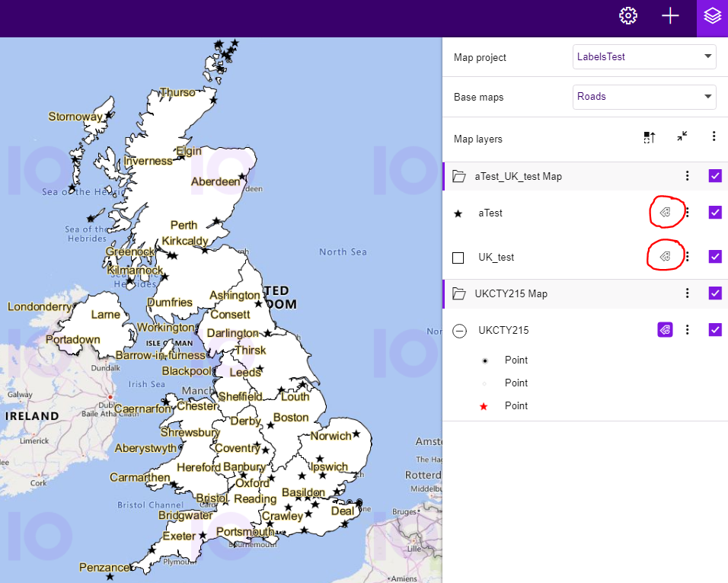Viewport: 728px width, 583px height.
Task: Open the settings gear icon
Action: click(628, 16)
